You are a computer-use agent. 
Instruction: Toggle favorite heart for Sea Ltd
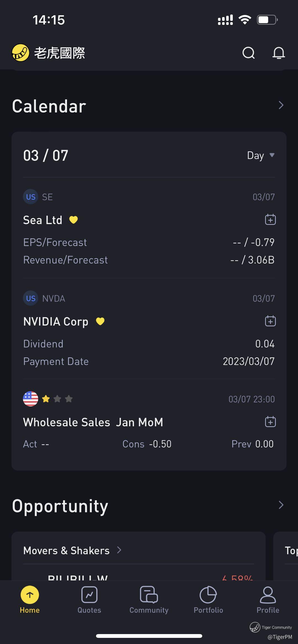coord(73,220)
